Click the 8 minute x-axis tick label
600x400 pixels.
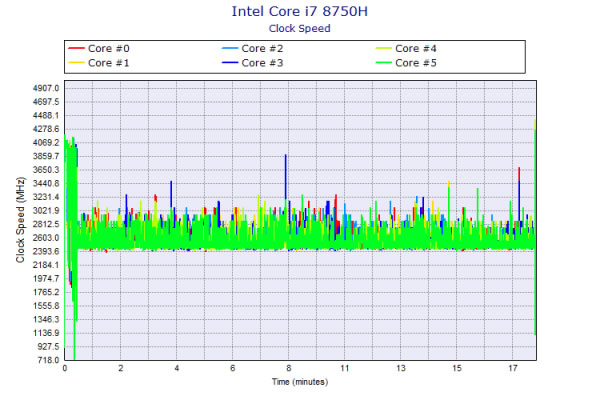tap(289, 368)
